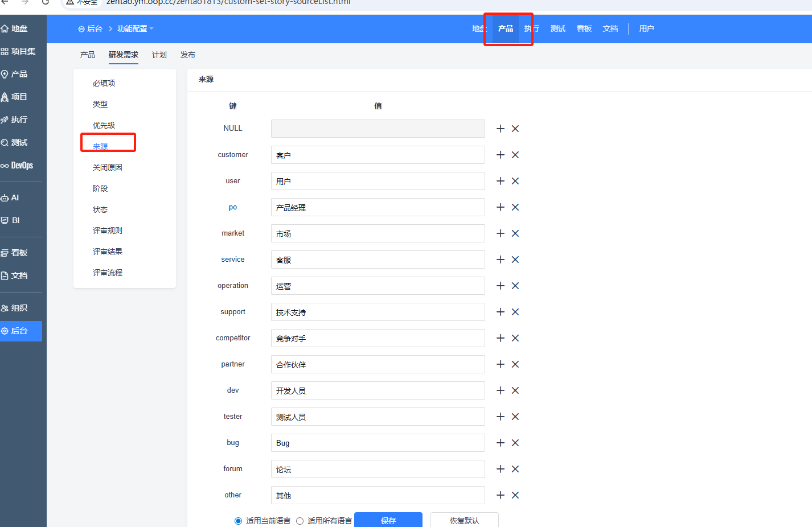This screenshot has width=812, height=527.
Task: Expand the 功能配置 dropdown in the header
Action: tap(136, 28)
